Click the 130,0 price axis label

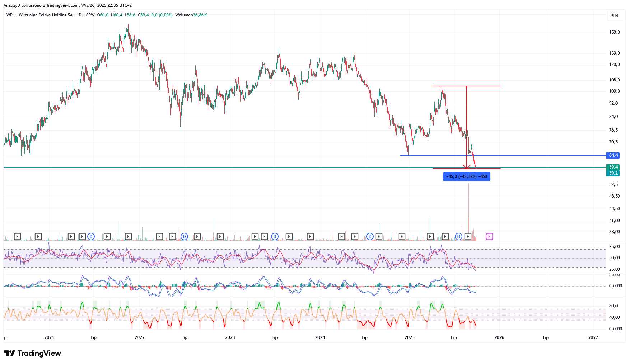(614, 53)
